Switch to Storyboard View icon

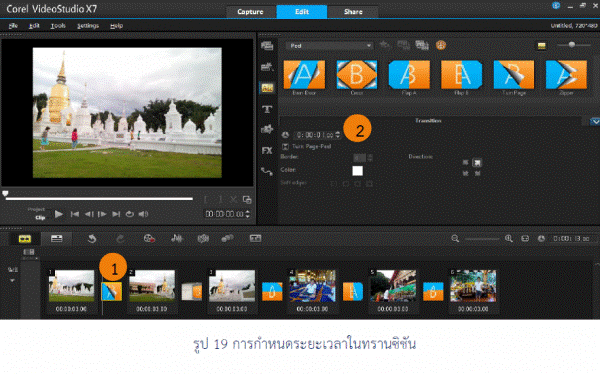coord(25,238)
